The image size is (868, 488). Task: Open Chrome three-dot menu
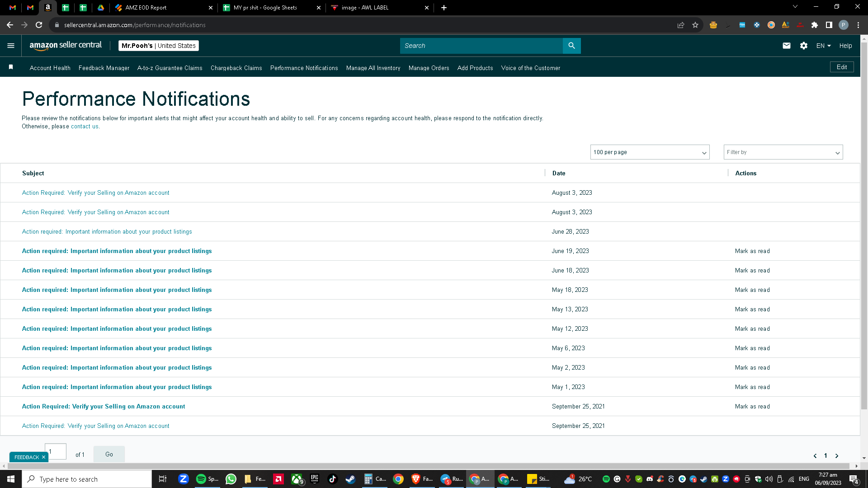click(858, 25)
